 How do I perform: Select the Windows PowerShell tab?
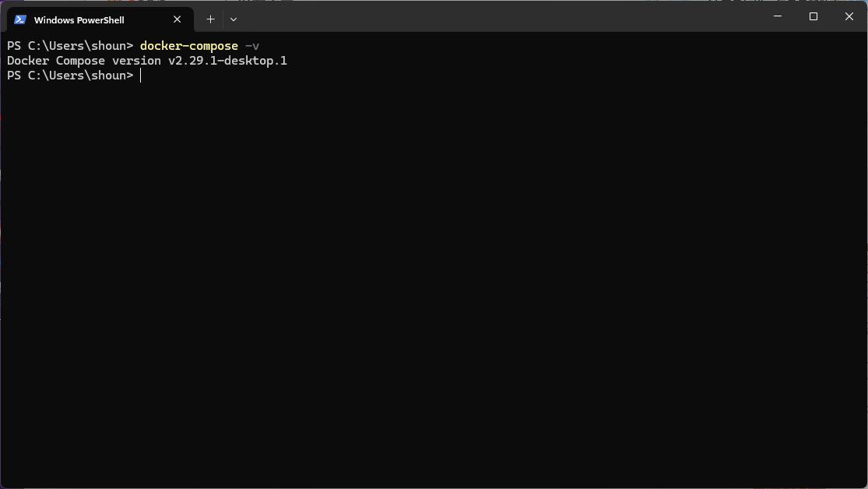[93, 19]
